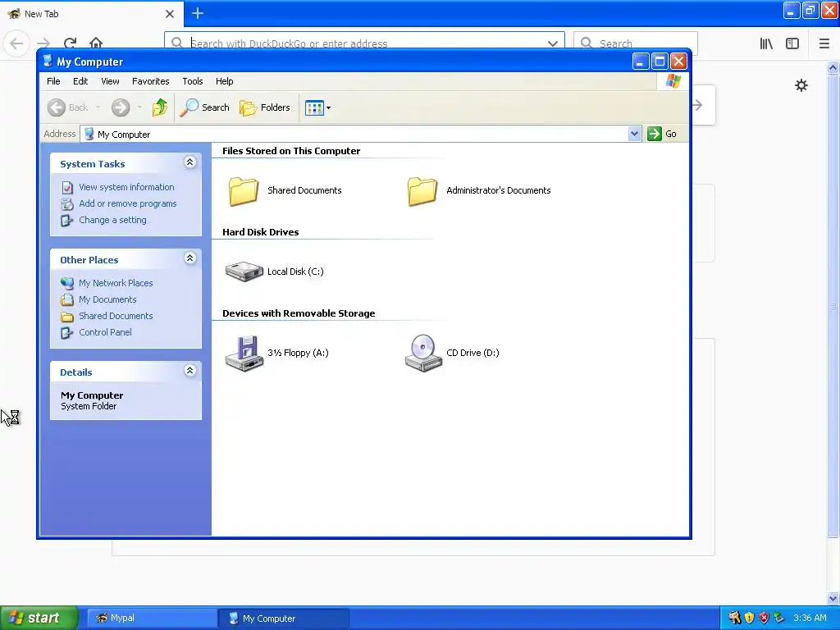Screen dimensions: 840x630
Task: Collapse the Details panel
Action: (189, 371)
